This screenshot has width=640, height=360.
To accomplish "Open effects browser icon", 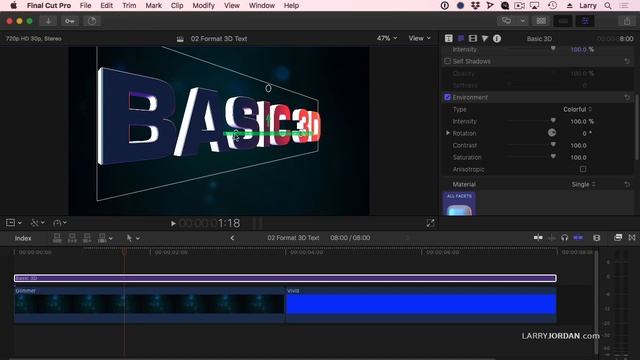I will 618,238.
